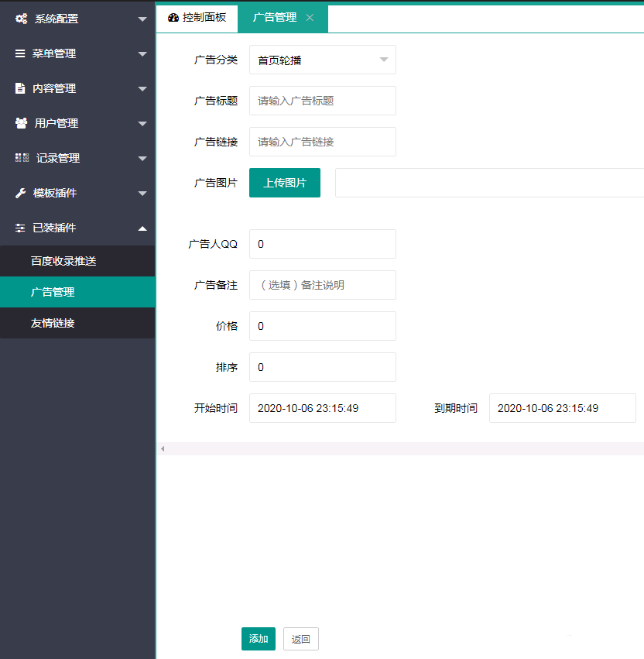The height and width of the screenshot is (659, 644).
Task: Expand the 系统配置 menu arrow
Action: point(142,19)
